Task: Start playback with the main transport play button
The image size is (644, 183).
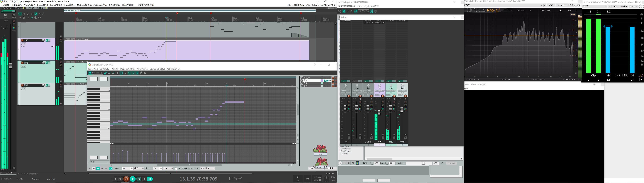Action: (x=133, y=179)
